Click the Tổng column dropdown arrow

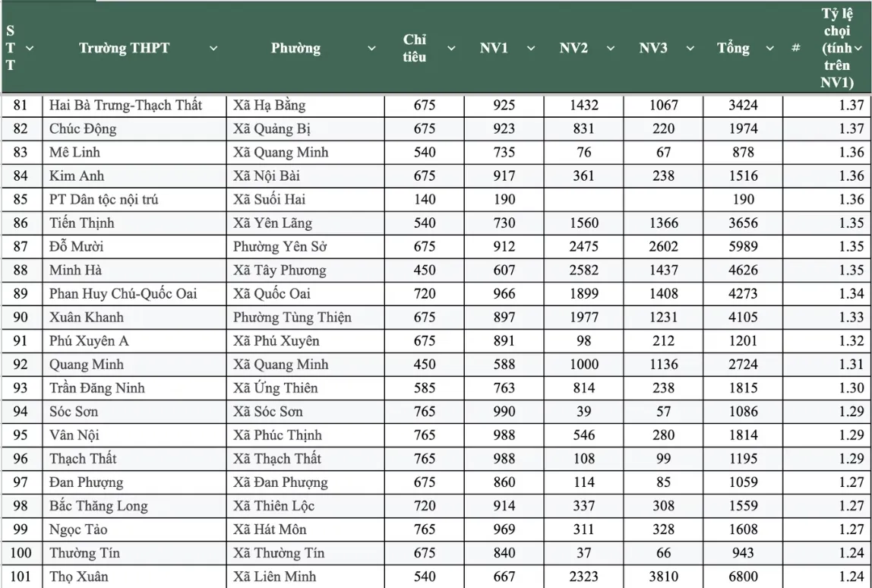pyautogui.click(x=770, y=48)
